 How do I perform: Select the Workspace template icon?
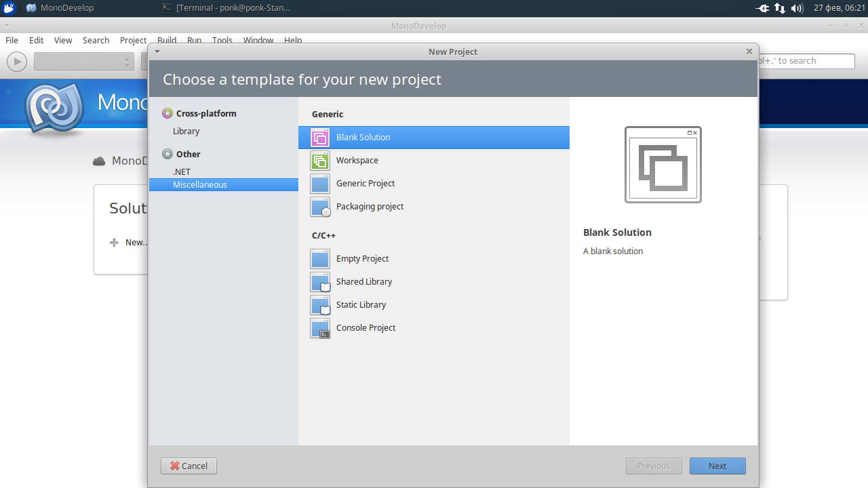(320, 161)
